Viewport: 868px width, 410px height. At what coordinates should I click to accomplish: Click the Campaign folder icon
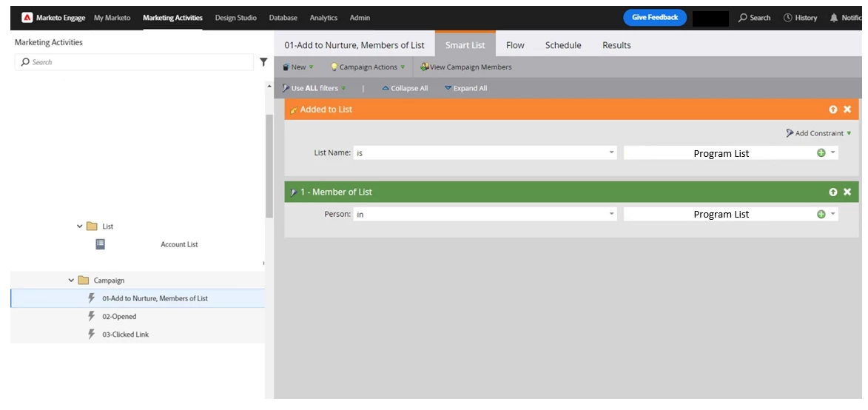pyautogui.click(x=83, y=280)
